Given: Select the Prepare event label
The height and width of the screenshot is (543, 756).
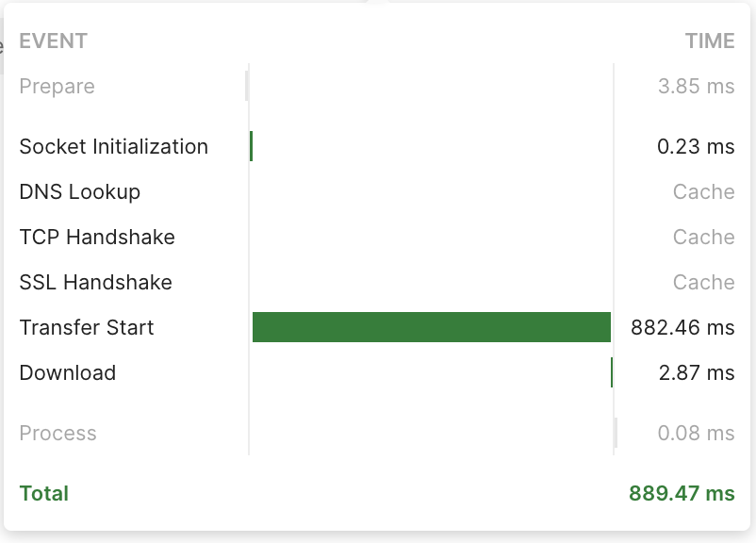Looking at the screenshot, I should pos(57,87).
